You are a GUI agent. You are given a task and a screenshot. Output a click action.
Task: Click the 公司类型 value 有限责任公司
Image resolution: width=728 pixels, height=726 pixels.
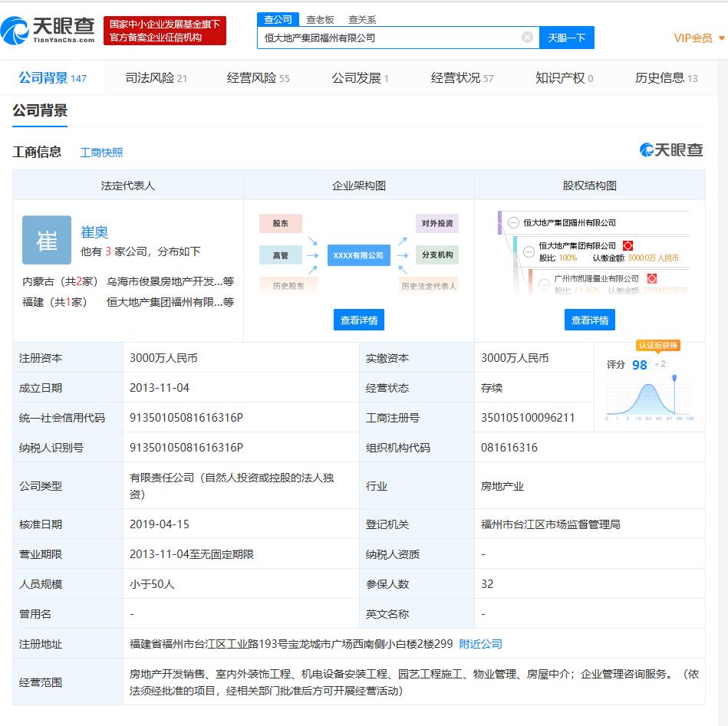[x=232, y=486]
